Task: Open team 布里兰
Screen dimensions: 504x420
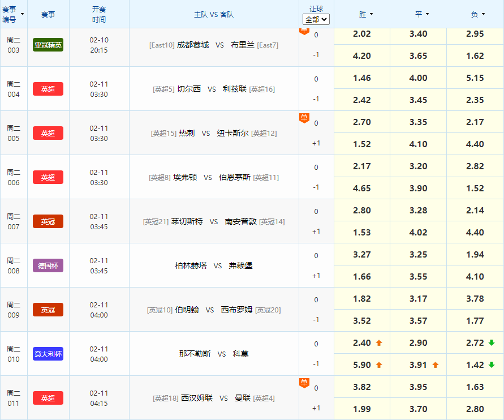Action: [243, 45]
